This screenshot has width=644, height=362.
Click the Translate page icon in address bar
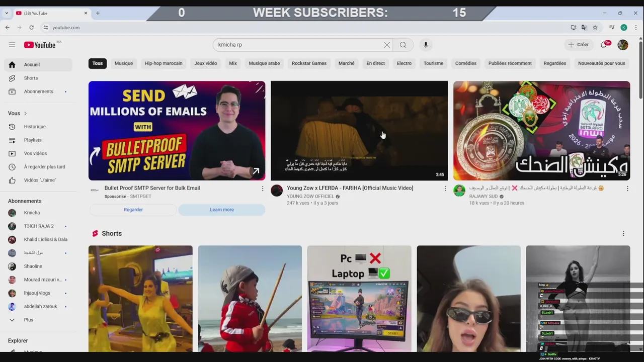tap(584, 28)
